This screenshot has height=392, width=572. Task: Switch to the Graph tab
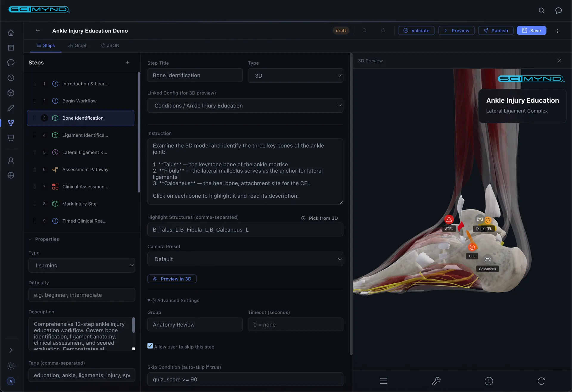(x=78, y=46)
